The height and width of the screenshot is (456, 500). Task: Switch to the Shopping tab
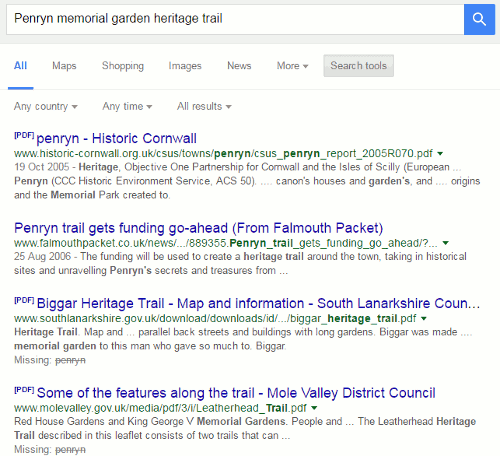[123, 66]
